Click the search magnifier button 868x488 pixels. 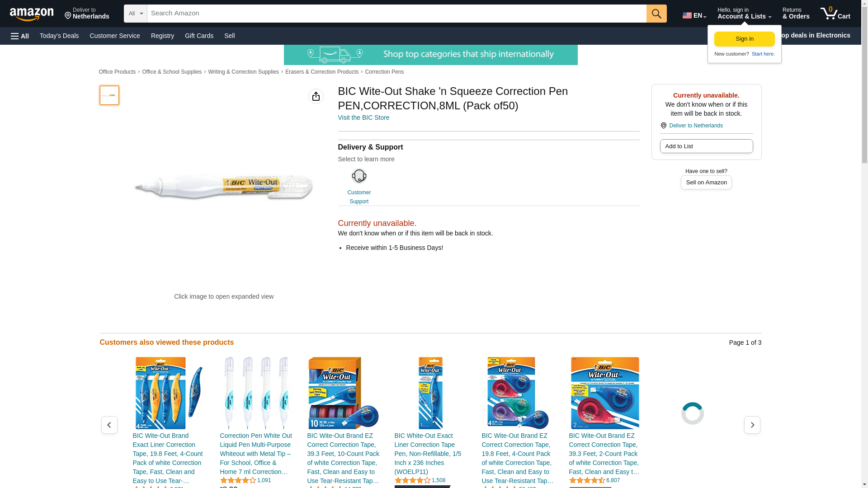tap(656, 14)
